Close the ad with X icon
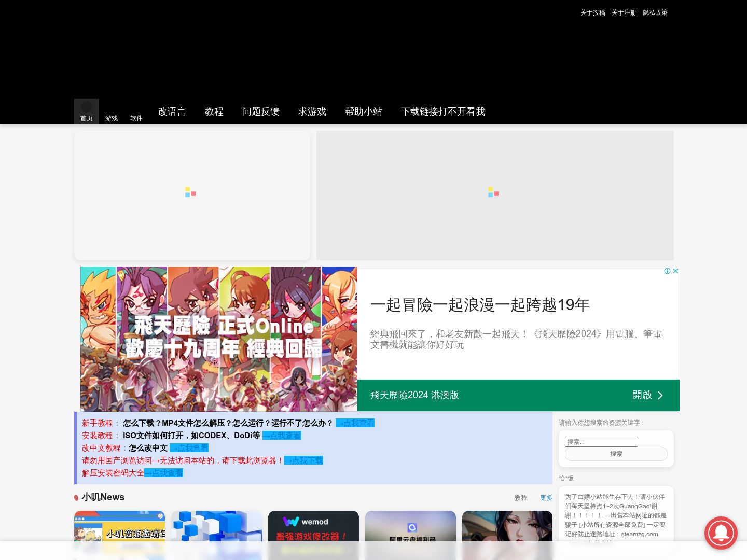 [x=675, y=271]
